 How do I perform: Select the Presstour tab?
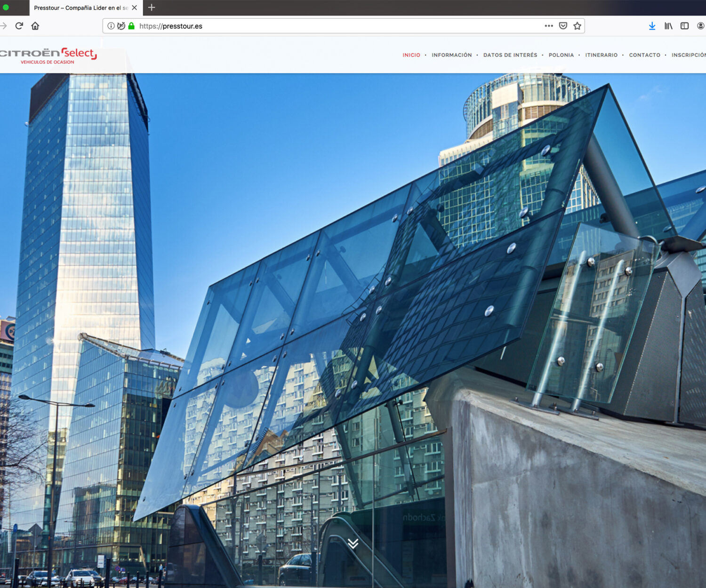click(x=80, y=8)
